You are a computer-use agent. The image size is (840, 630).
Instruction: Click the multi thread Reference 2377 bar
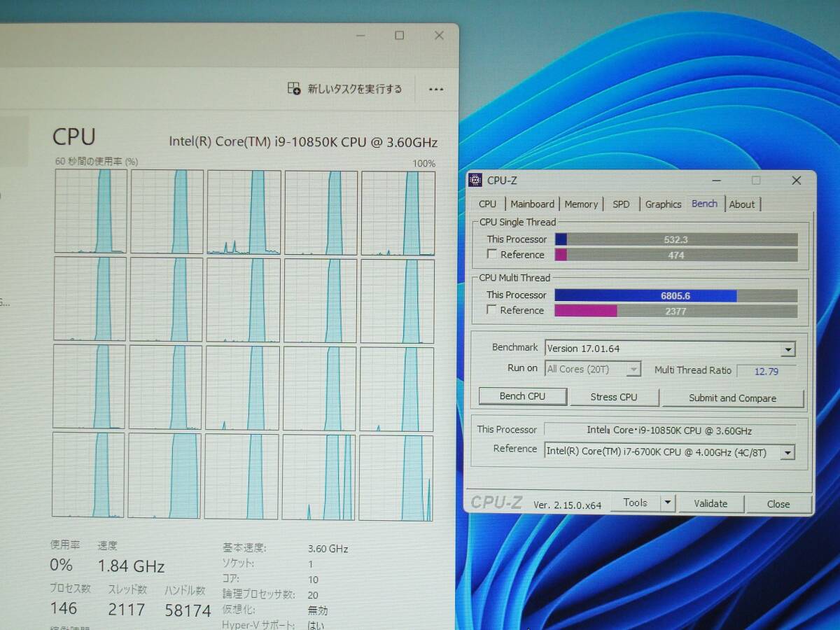coord(676,311)
